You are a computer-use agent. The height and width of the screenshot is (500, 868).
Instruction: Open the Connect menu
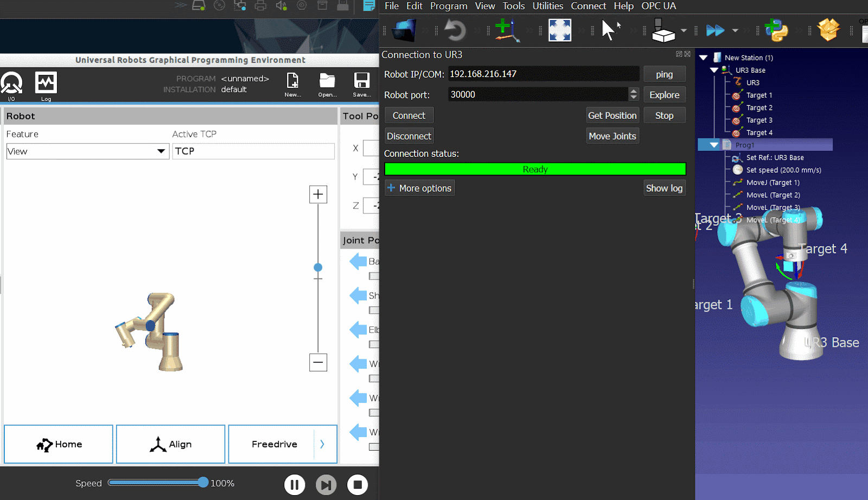click(588, 6)
